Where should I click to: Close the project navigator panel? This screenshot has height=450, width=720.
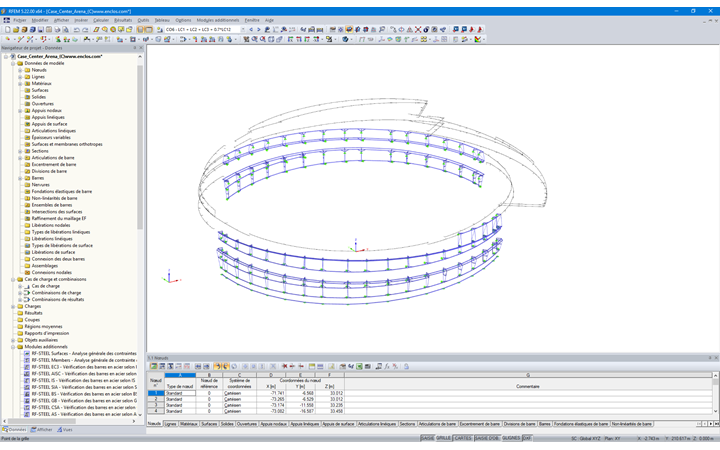coord(141,48)
